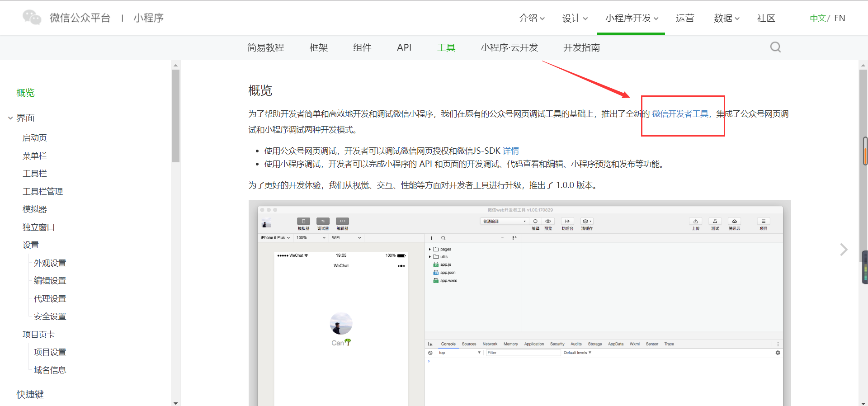This screenshot has height=406, width=868.
Task: Select the 工具 tab
Action: [446, 47]
